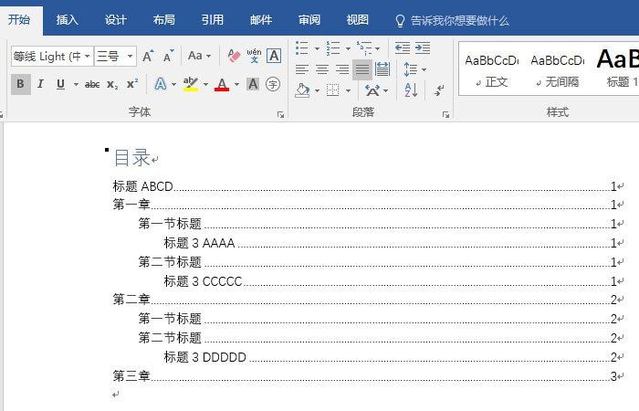Toggle Underline formatting
The image size is (639, 411).
coord(61,84)
